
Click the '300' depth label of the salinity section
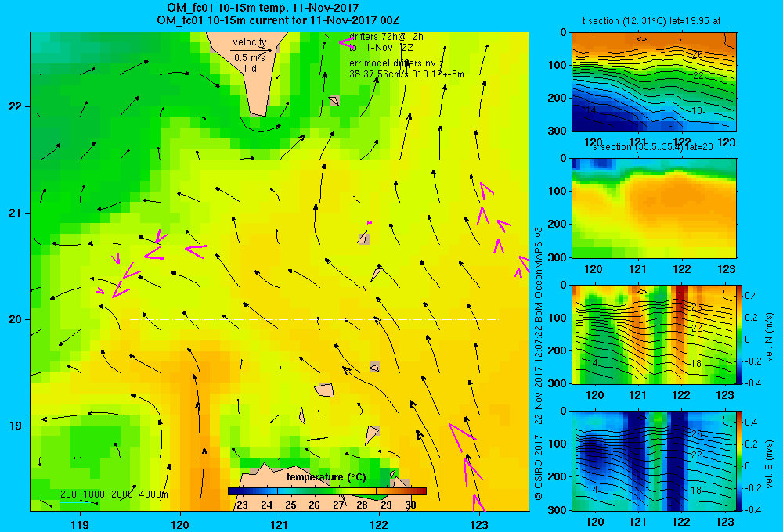557,257
